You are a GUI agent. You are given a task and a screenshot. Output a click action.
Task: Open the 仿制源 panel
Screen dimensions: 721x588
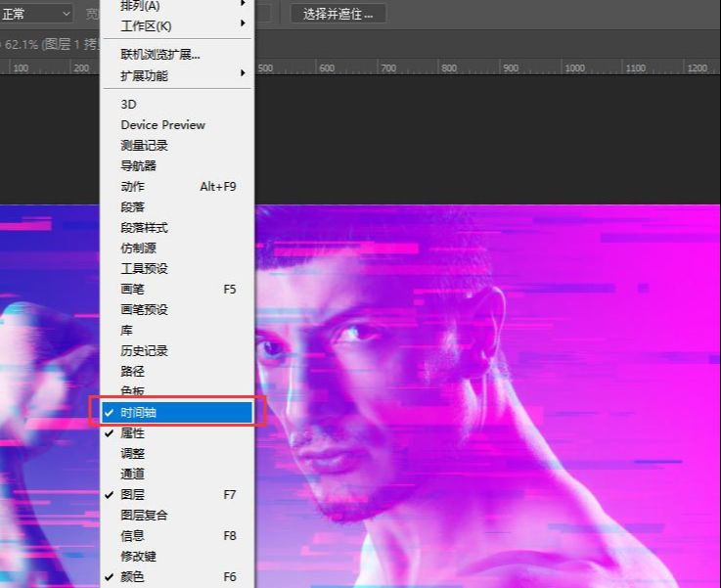[x=177, y=248]
